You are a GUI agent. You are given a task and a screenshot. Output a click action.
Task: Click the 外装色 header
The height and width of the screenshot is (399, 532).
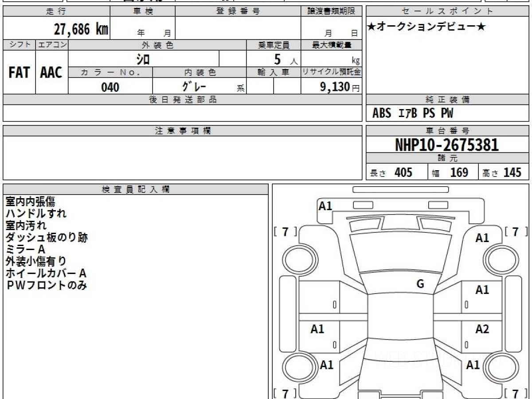click(x=157, y=45)
